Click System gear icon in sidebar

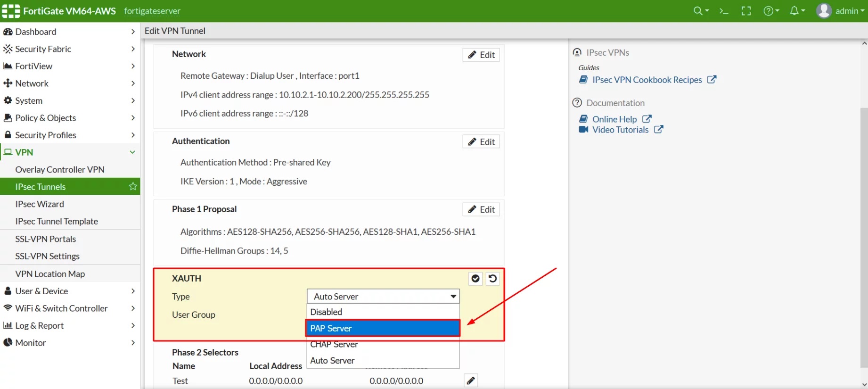(8, 100)
